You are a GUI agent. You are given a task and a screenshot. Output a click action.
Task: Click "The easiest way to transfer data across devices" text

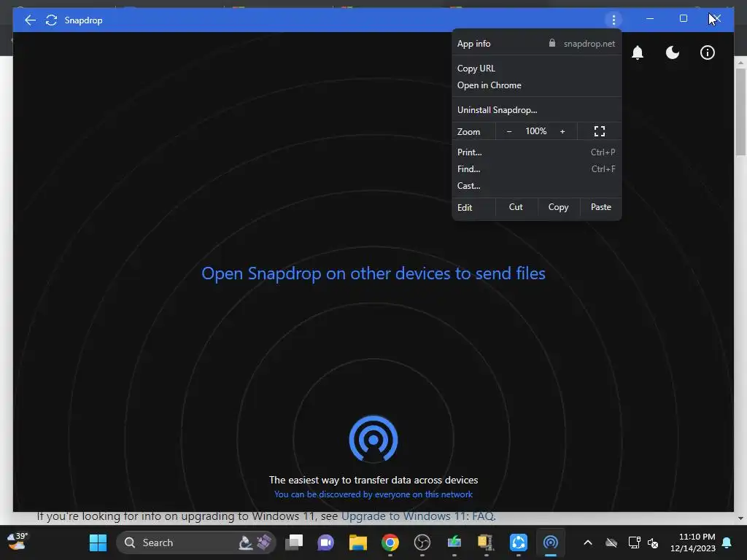point(373,480)
